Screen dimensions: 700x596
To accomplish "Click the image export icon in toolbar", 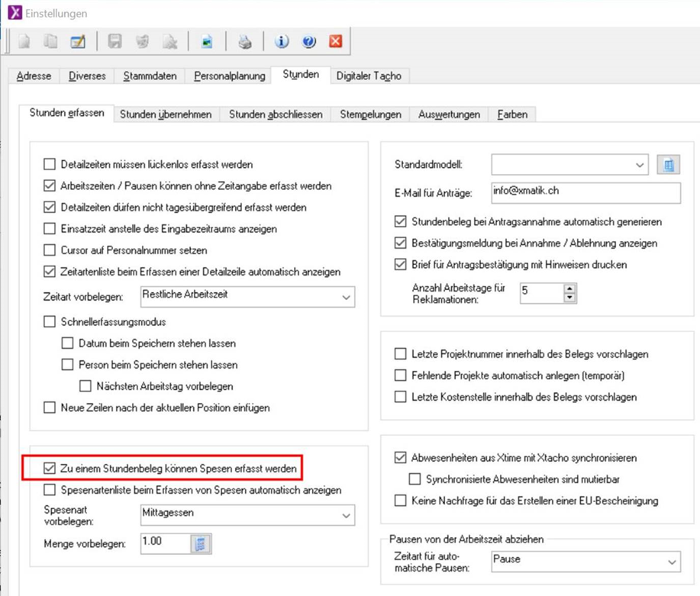I will tap(207, 42).
